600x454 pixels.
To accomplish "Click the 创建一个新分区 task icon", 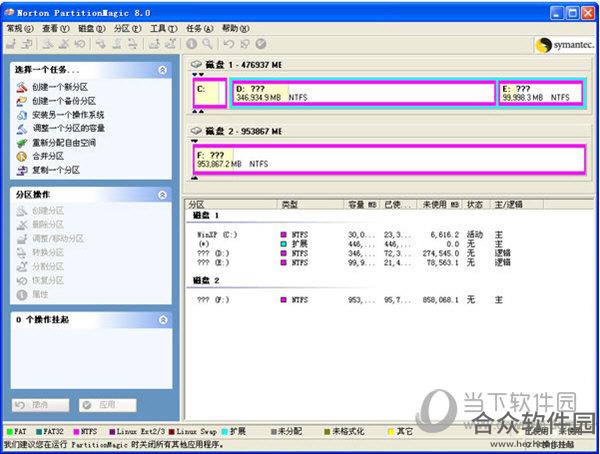I will (22, 87).
